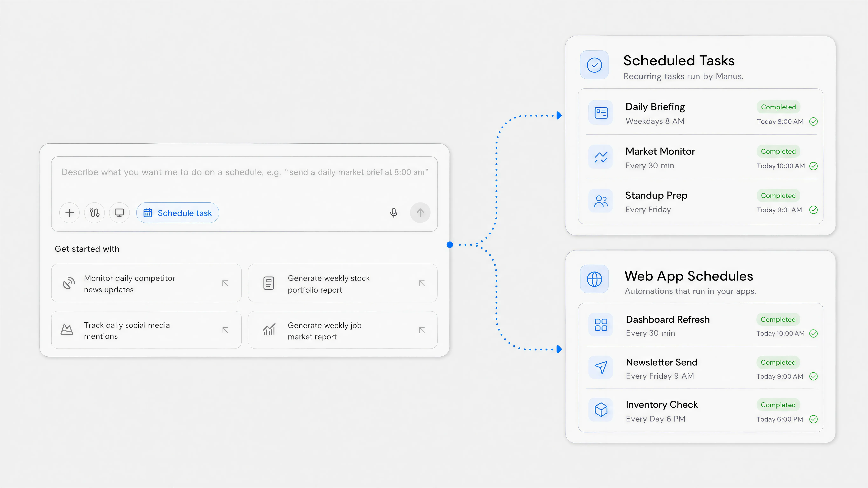Click the bar chart icon on job market card
This screenshot has width=868, height=488.
[269, 329]
